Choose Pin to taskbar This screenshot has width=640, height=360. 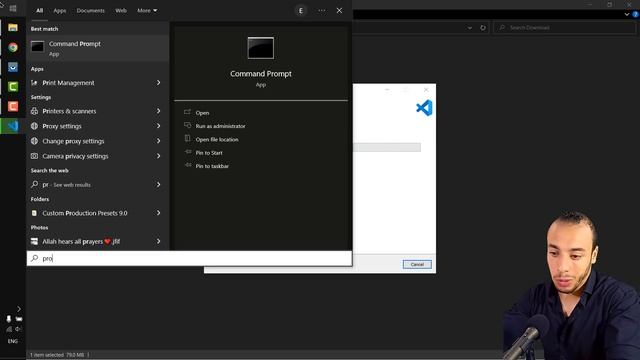212,166
